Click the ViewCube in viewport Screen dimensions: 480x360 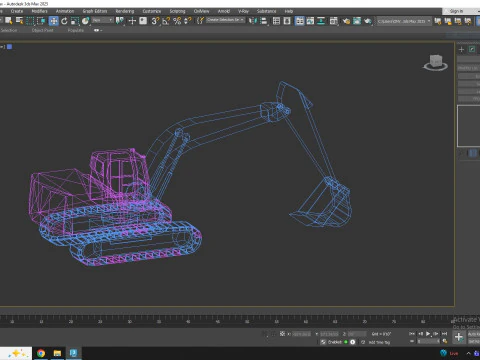point(435,62)
